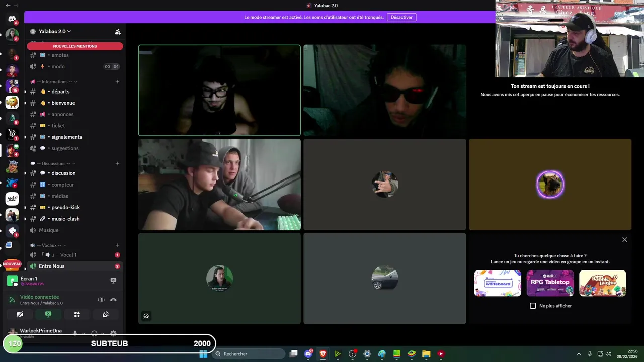Launch the Babble League activity card

coord(603,283)
